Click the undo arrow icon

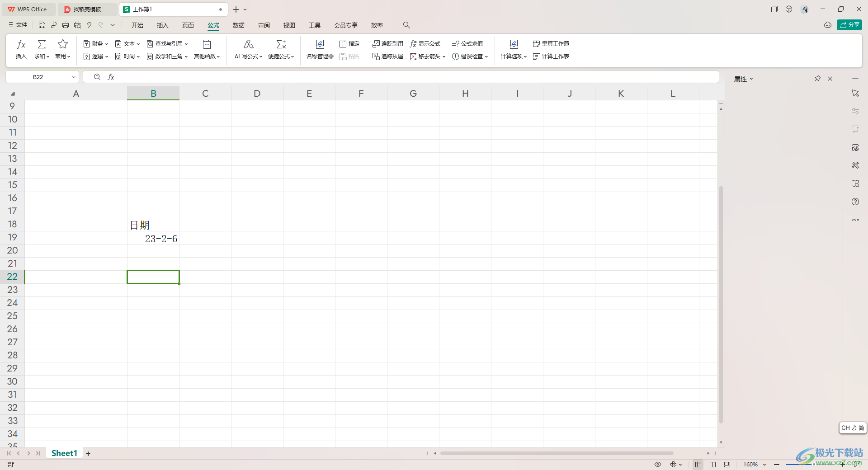(x=89, y=25)
